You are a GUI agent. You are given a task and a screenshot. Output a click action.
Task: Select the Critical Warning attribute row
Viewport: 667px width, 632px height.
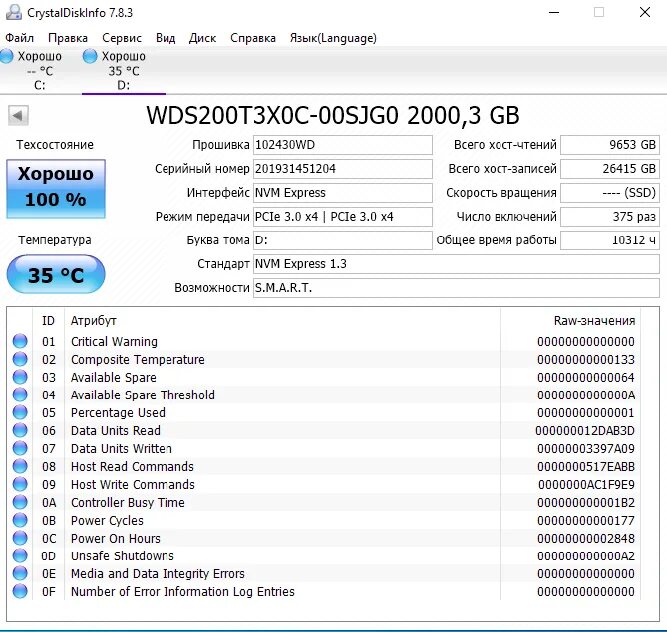[x=325, y=342]
